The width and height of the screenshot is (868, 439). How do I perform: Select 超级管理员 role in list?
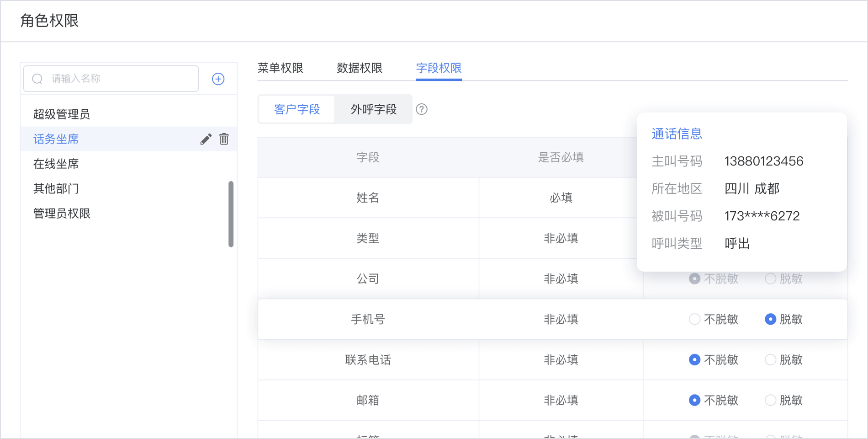tap(62, 114)
